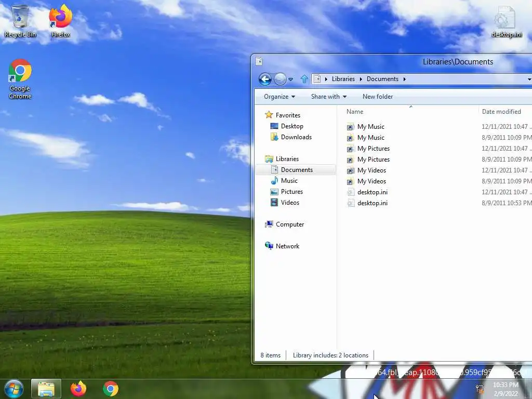Image resolution: width=532 pixels, height=399 pixels.
Task: Open the taskbar clock showing 10:33 PM
Action: (506, 389)
